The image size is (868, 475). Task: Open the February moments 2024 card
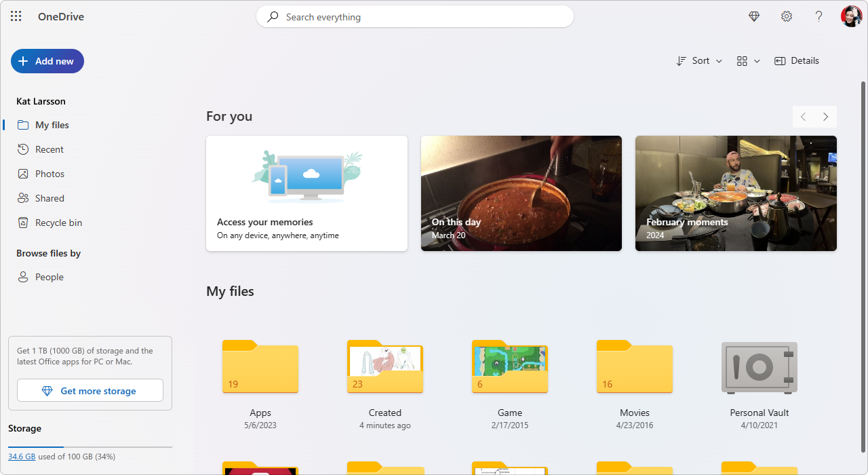(735, 193)
